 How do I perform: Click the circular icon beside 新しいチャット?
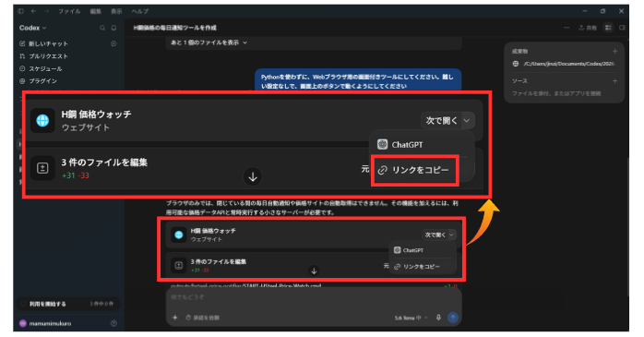tap(113, 43)
